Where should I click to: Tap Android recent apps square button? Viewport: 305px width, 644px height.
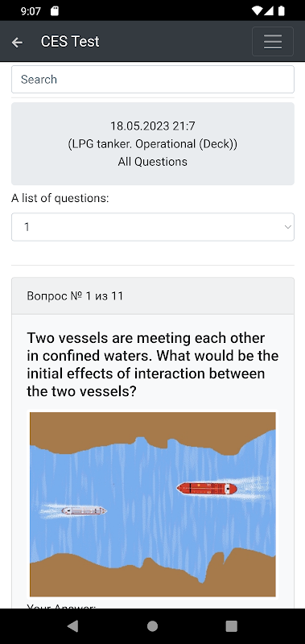(232, 626)
